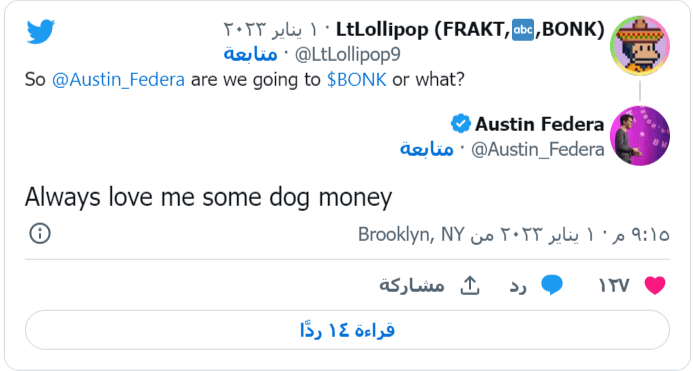Open Austin Federa's profile photo
The width and height of the screenshot is (693, 371).
(640, 135)
